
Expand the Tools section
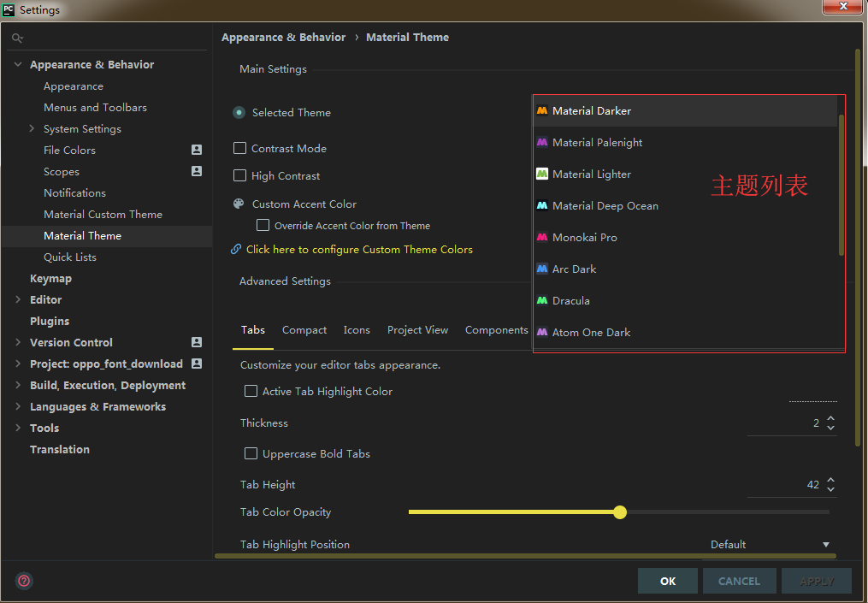pyautogui.click(x=18, y=428)
